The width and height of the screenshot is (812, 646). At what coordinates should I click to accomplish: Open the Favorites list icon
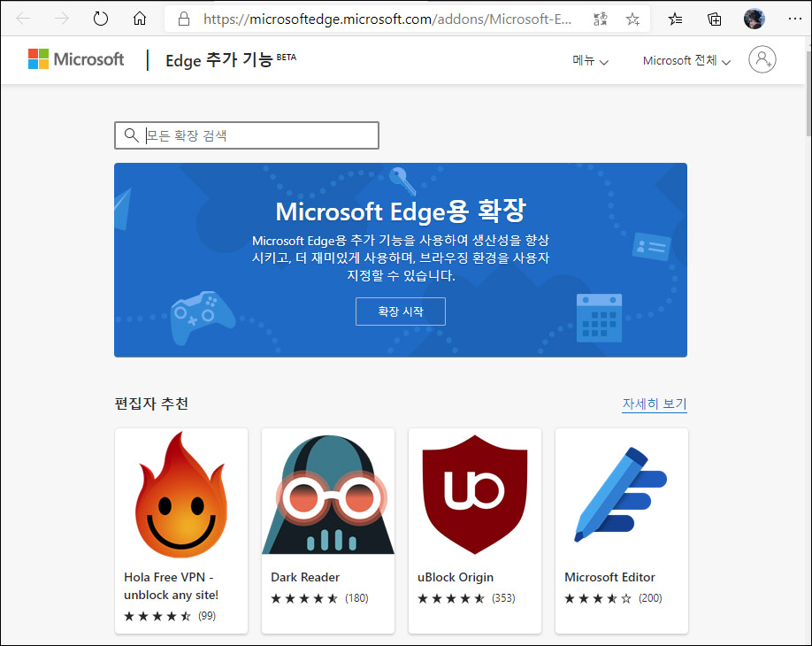(x=675, y=19)
